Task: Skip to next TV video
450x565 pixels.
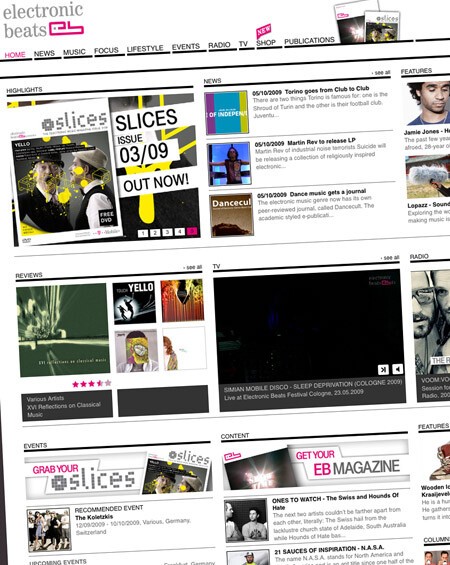Action: [383, 370]
